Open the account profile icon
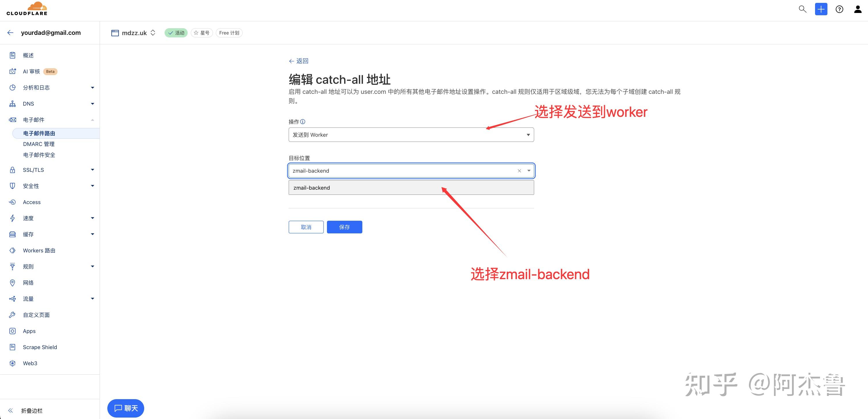 857,9
